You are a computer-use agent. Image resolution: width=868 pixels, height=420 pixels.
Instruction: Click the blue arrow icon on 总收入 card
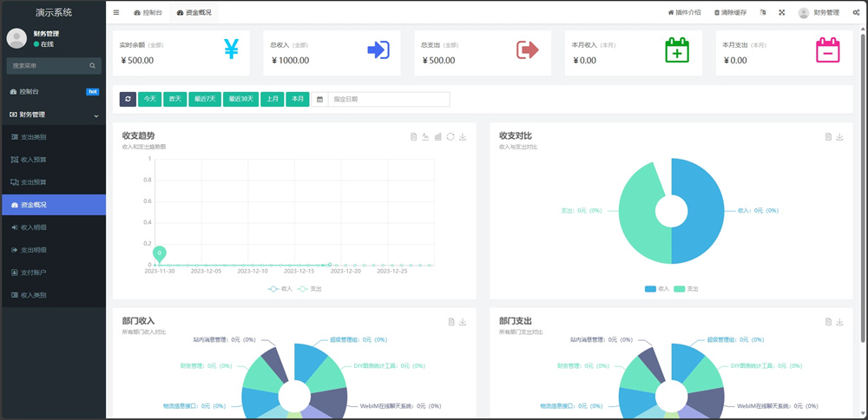pyautogui.click(x=379, y=49)
